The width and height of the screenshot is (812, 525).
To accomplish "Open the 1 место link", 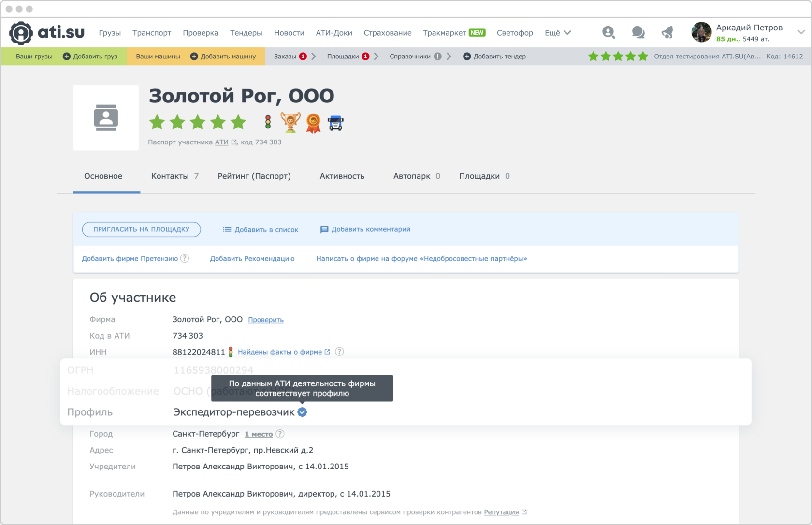I will (259, 434).
